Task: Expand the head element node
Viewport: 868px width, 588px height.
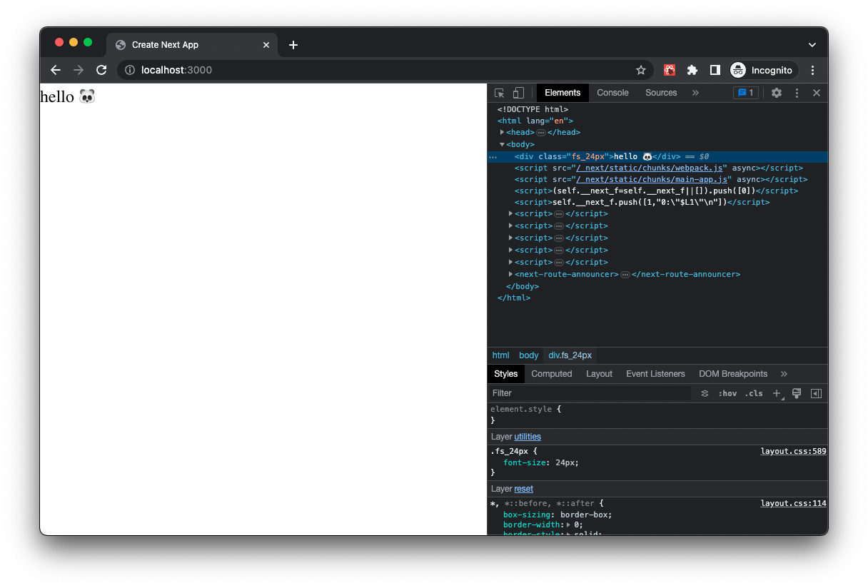Action: (x=503, y=132)
